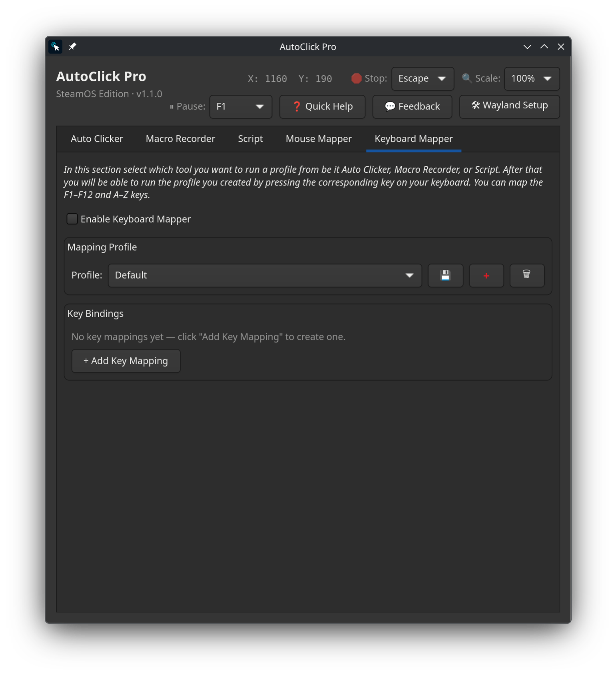The height and width of the screenshot is (677, 616).
Task: Click the Feedback button
Action: (x=412, y=107)
